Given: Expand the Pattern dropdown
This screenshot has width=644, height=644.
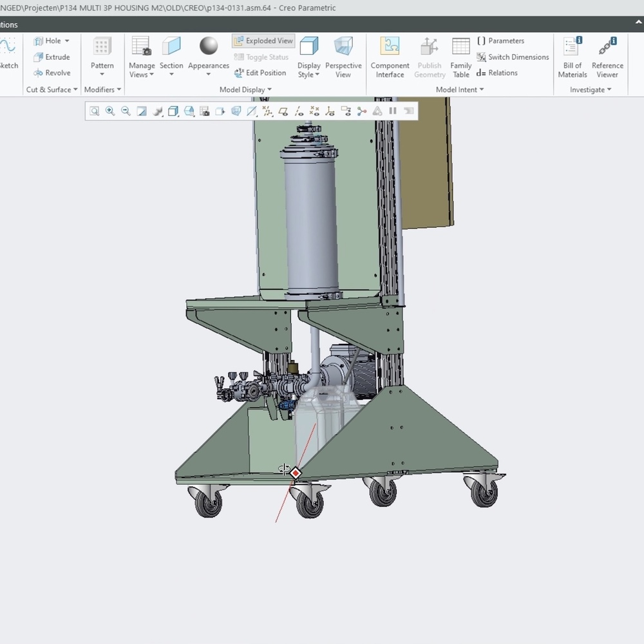Looking at the screenshot, I should pos(102,73).
